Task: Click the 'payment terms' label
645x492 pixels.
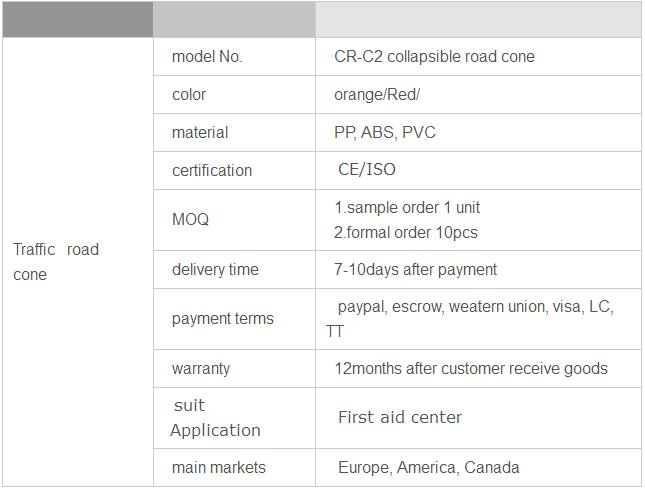Action: coord(223,319)
